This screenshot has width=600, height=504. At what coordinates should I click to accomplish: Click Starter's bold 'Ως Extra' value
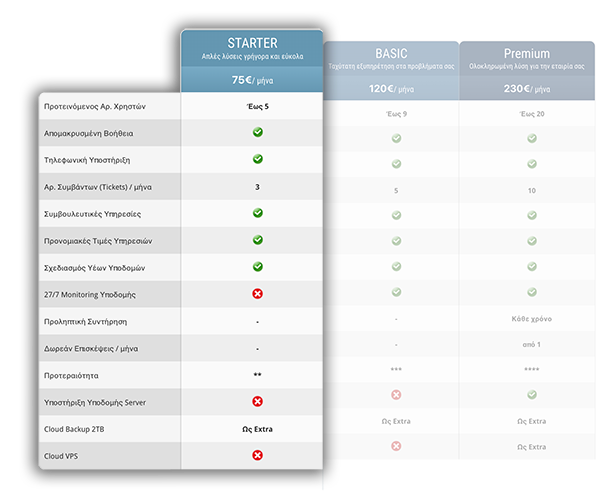click(257, 428)
